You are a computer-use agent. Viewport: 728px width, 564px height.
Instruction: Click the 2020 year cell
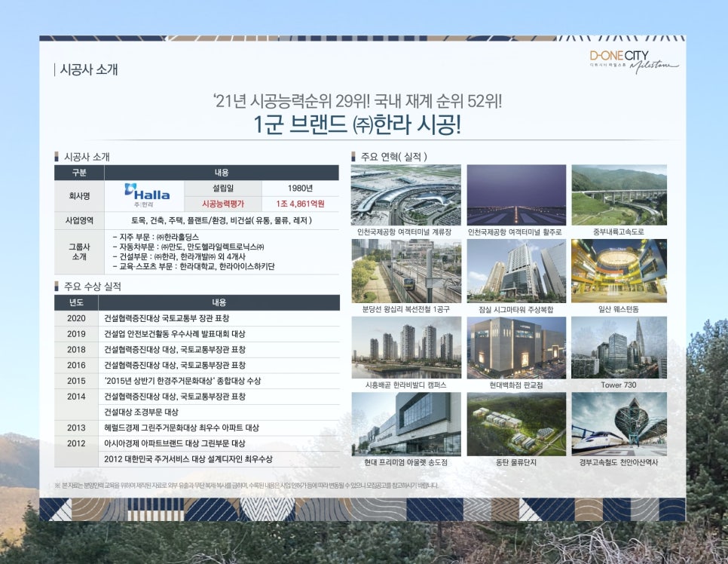point(76,318)
